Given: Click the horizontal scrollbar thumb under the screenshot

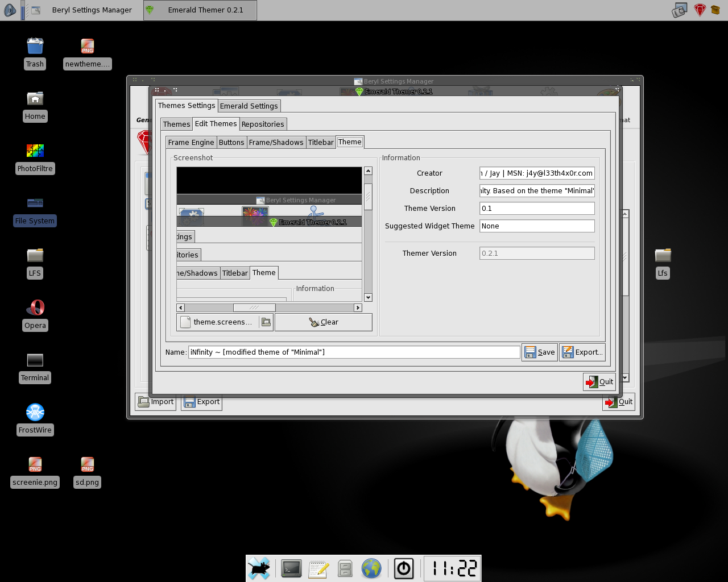Looking at the screenshot, I should click(x=254, y=307).
